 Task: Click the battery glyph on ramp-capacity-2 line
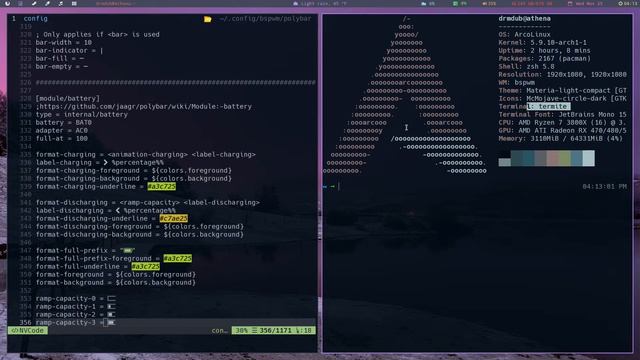pyautogui.click(x=111, y=315)
